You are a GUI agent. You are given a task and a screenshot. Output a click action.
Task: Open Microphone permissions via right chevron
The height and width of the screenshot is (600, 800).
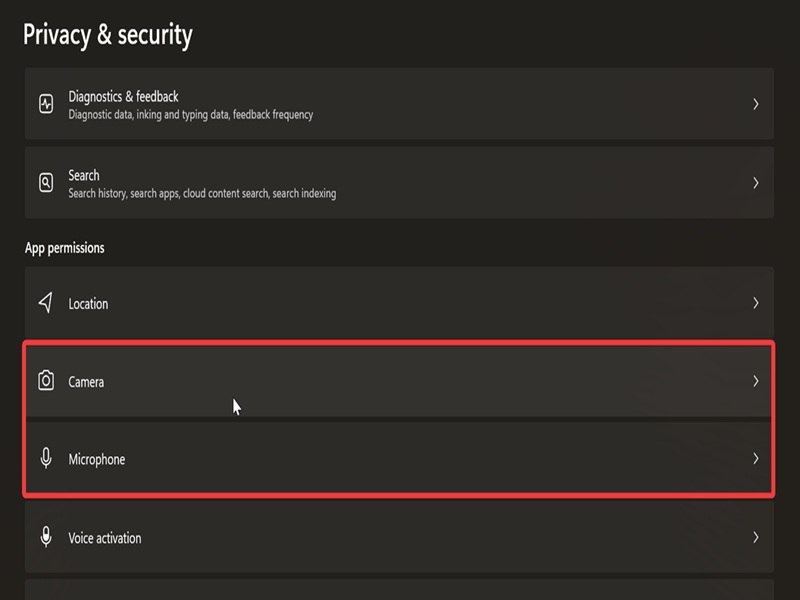coord(756,458)
